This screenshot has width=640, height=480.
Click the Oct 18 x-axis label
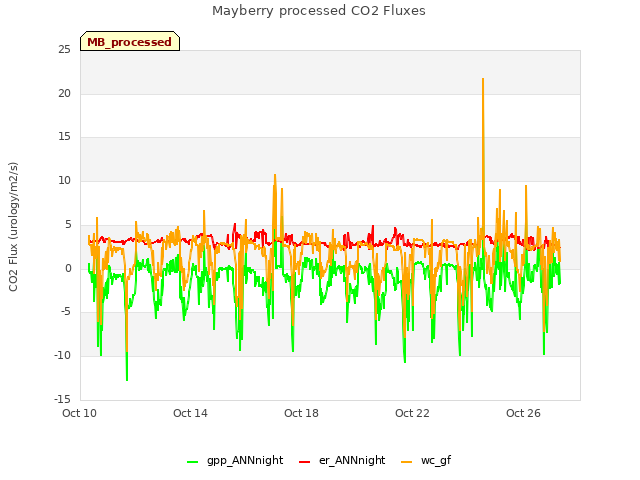tap(301, 413)
